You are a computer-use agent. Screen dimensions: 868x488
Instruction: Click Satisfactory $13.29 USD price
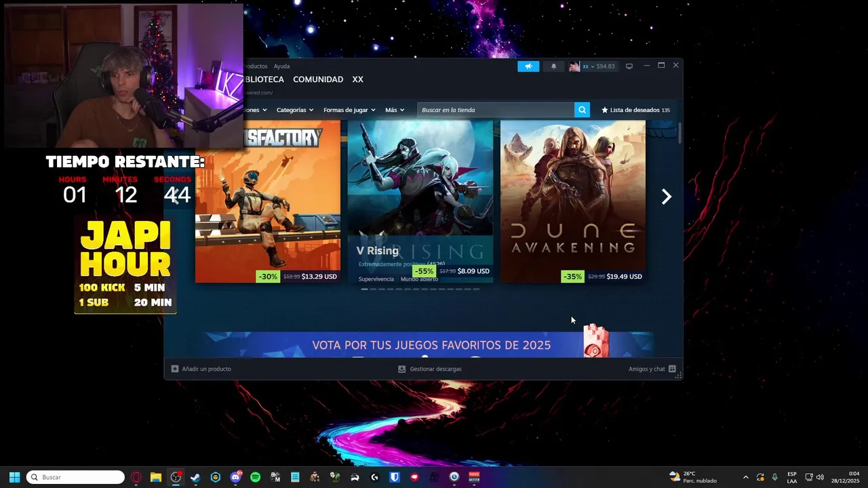[x=319, y=277]
